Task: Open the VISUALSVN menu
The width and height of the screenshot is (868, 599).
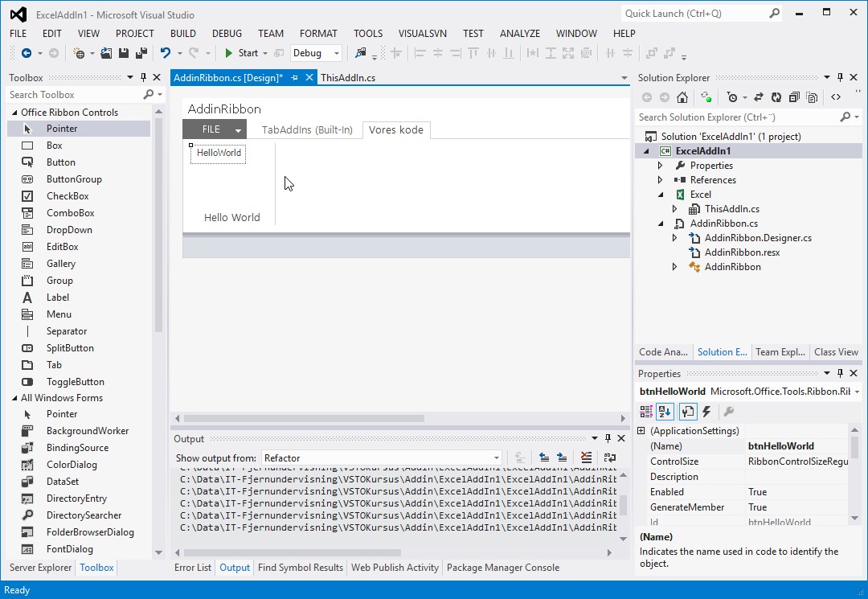Action: 422,33
